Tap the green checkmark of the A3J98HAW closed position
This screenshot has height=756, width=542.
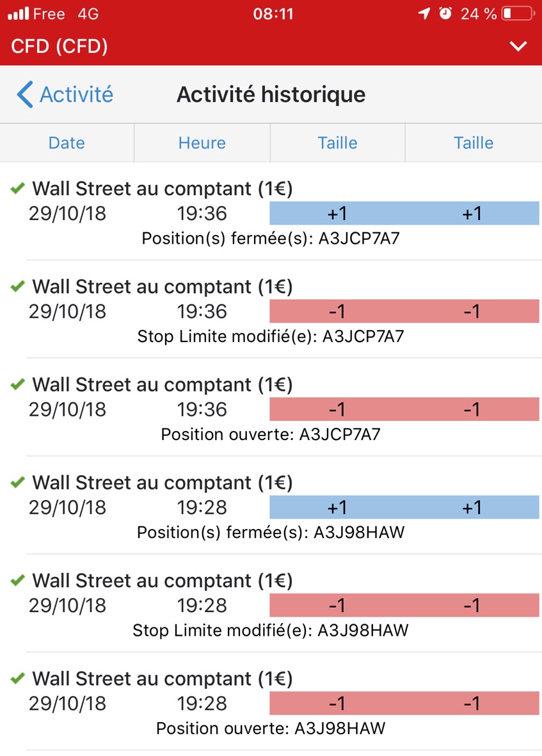18,482
